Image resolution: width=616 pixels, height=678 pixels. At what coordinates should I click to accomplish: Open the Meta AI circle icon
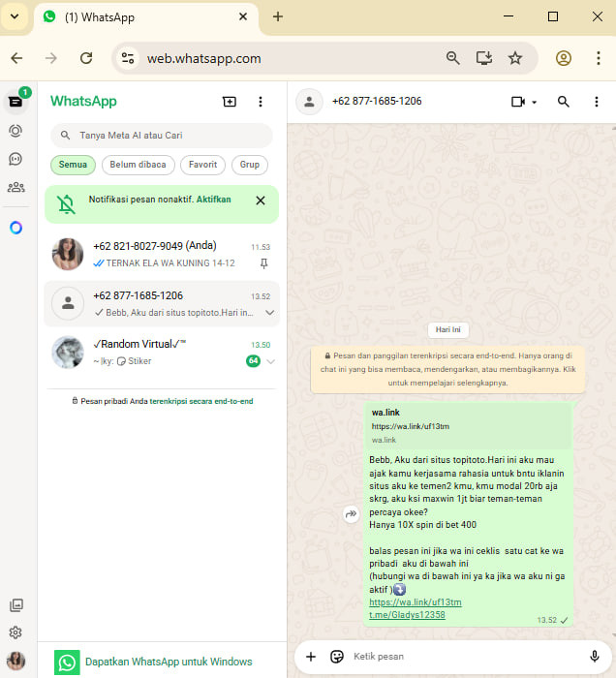click(16, 228)
